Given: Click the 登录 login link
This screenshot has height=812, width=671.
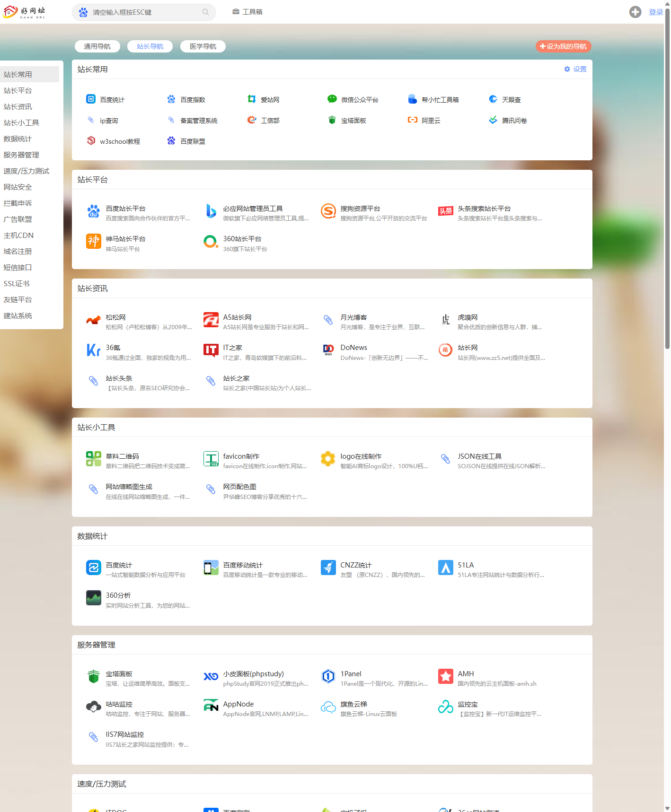Looking at the screenshot, I should pyautogui.click(x=655, y=12).
